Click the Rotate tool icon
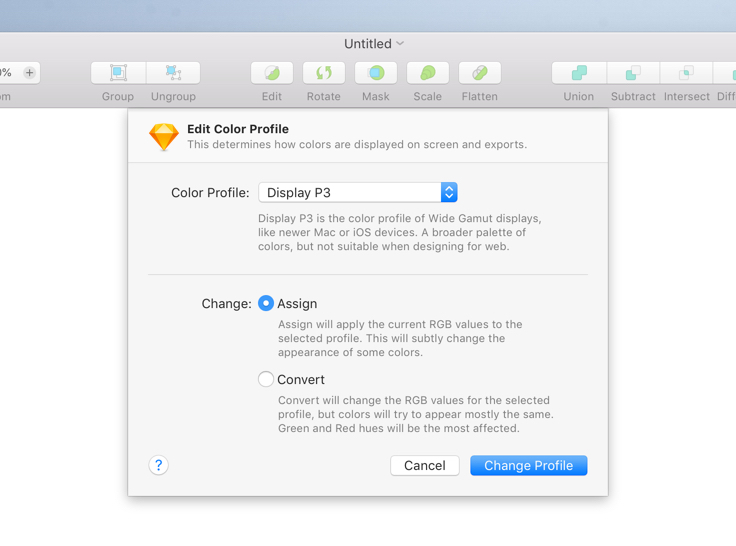The height and width of the screenshot is (546, 736). [324, 73]
